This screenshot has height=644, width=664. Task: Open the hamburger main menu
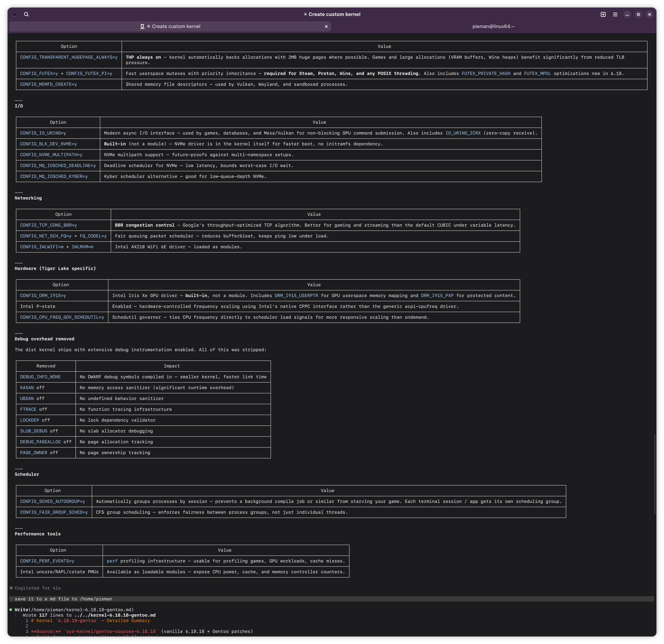615,14
